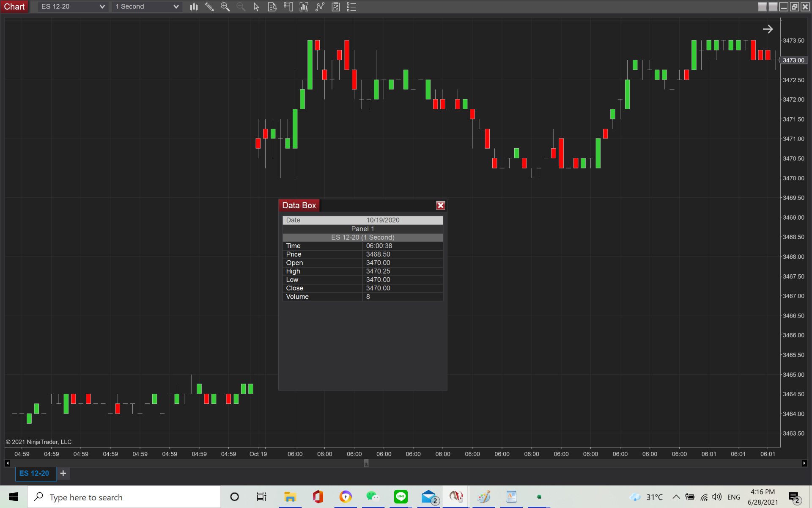Select the ES 12-20 chart tab
This screenshot has height=508, width=812.
(34, 473)
